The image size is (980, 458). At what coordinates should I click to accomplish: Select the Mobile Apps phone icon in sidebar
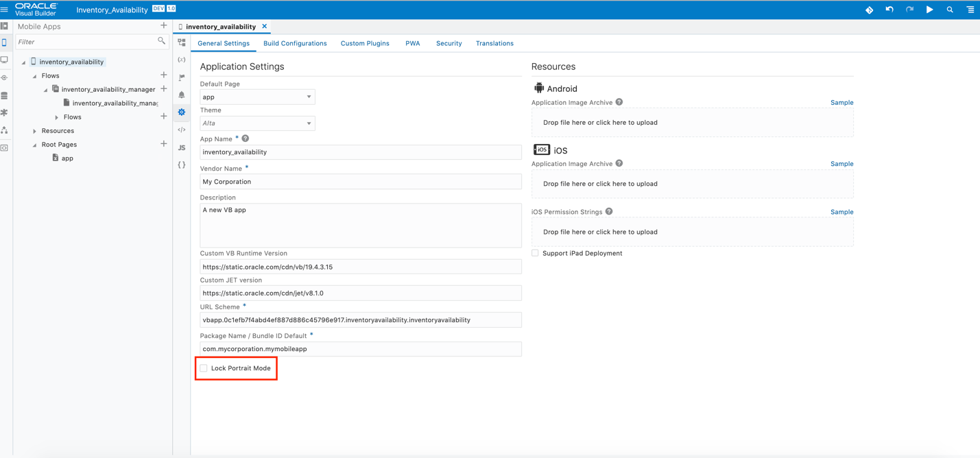pos(4,43)
